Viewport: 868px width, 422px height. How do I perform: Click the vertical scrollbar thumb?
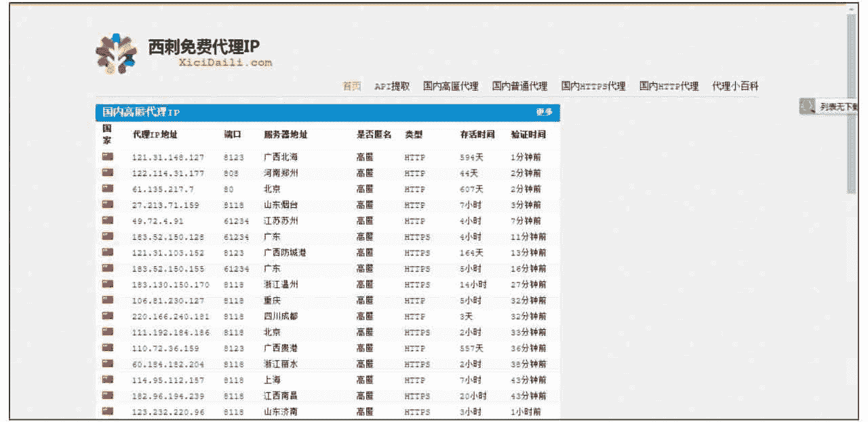[851, 102]
